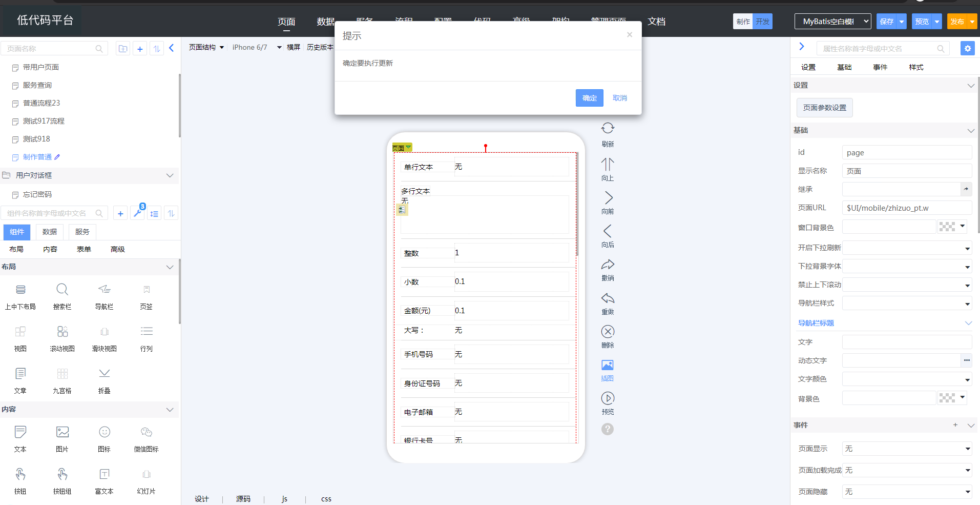
Task: Open the 开启下拉刷新 dropdown
Action: coord(907,248)
